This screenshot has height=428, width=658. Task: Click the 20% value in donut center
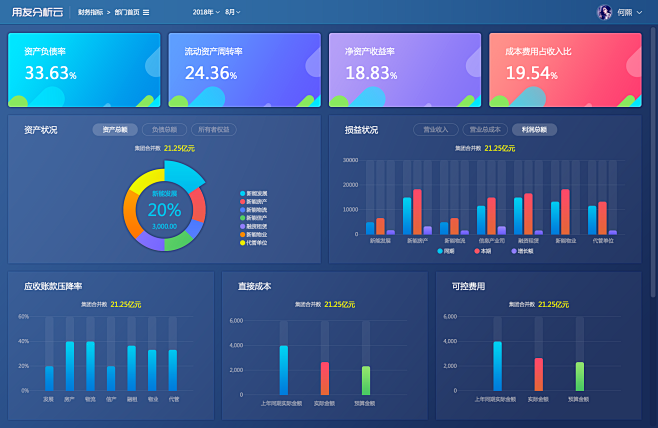click(x=164, y=210)
